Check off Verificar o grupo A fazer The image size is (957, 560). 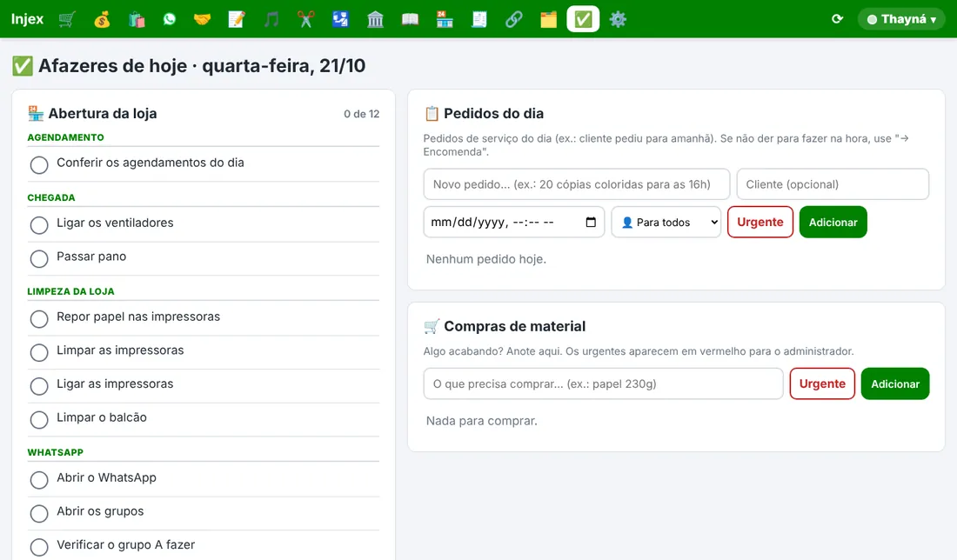[39, 547]
